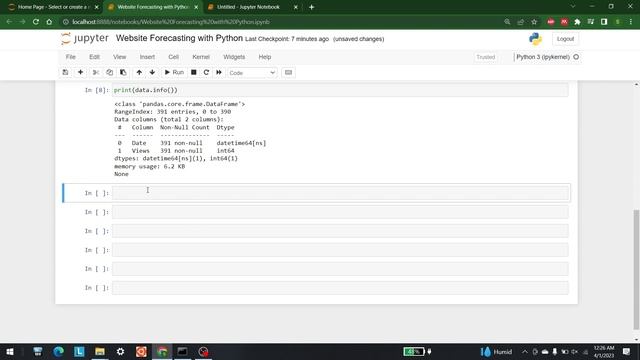640x360 pixels.
Task: Open the Cell menu
Action: coord(173,57)
